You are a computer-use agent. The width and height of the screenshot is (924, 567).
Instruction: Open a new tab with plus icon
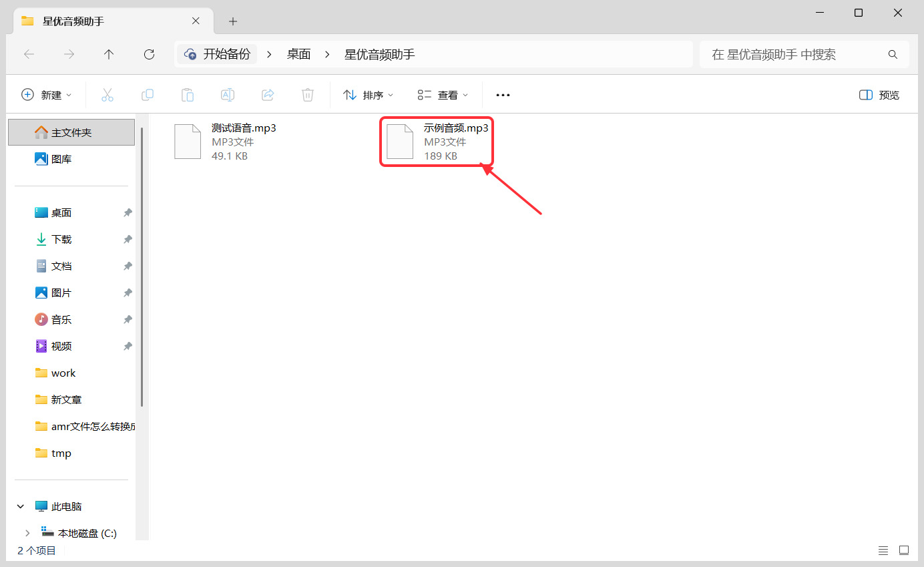tap(232, 21)
